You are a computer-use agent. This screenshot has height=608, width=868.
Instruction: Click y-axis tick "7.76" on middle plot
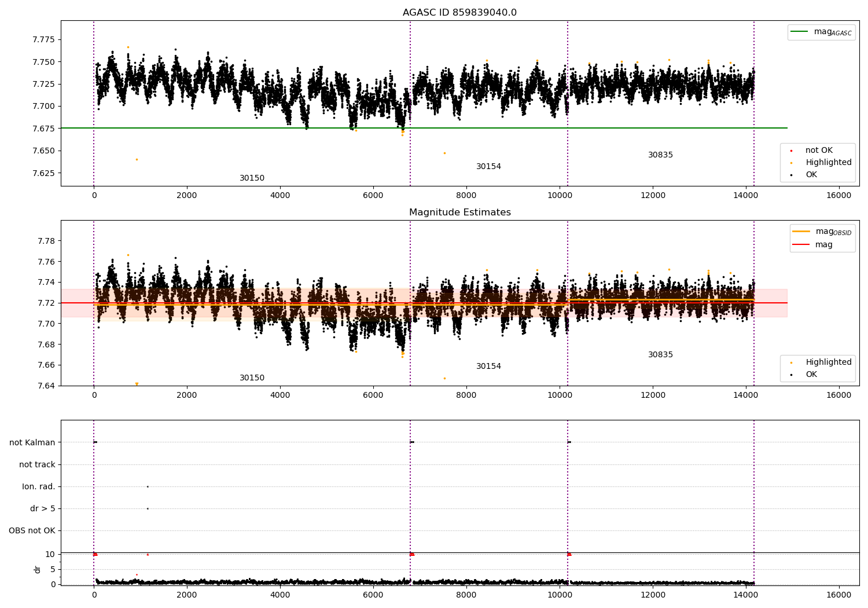[46, 262]
